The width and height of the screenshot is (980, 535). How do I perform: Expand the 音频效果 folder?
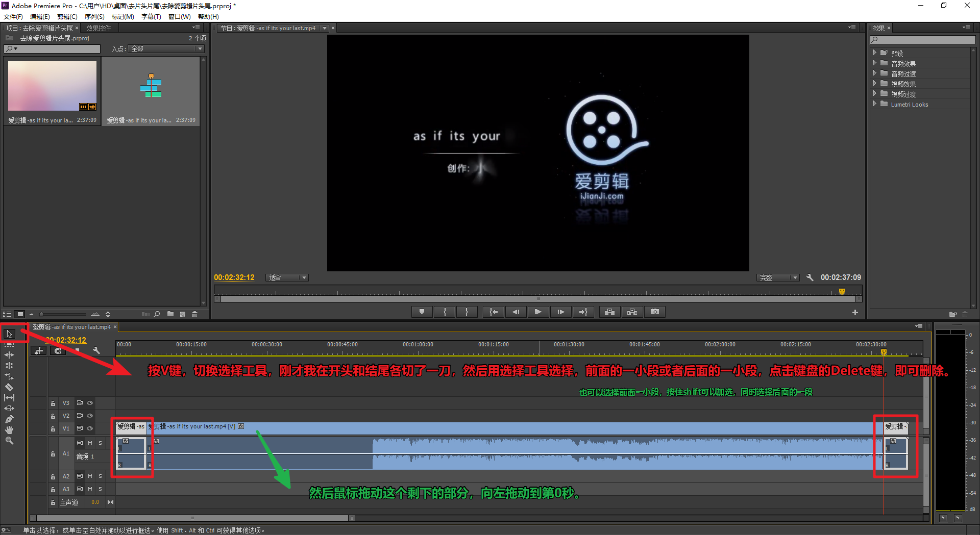tap(874, 63)
